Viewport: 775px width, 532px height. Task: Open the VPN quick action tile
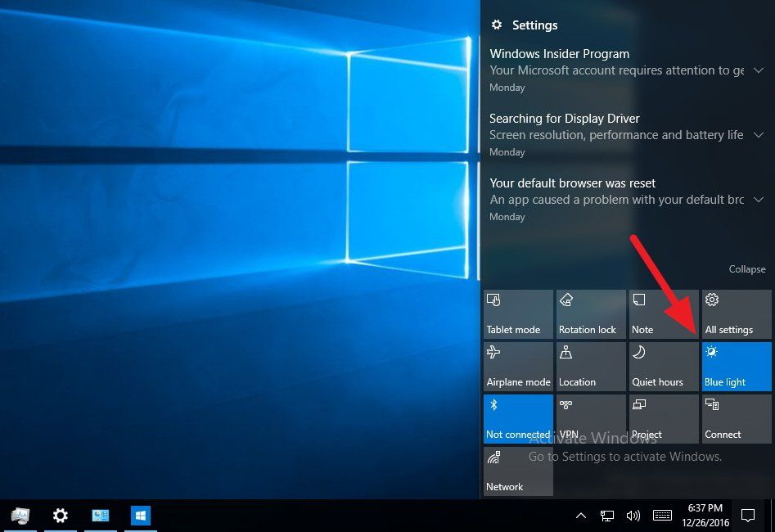(591, 419)
